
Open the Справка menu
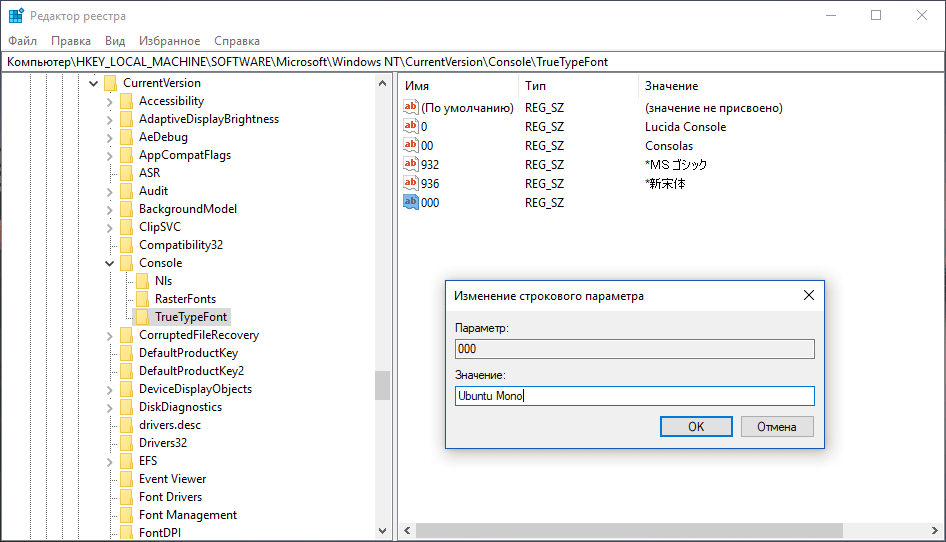point(237,41)
